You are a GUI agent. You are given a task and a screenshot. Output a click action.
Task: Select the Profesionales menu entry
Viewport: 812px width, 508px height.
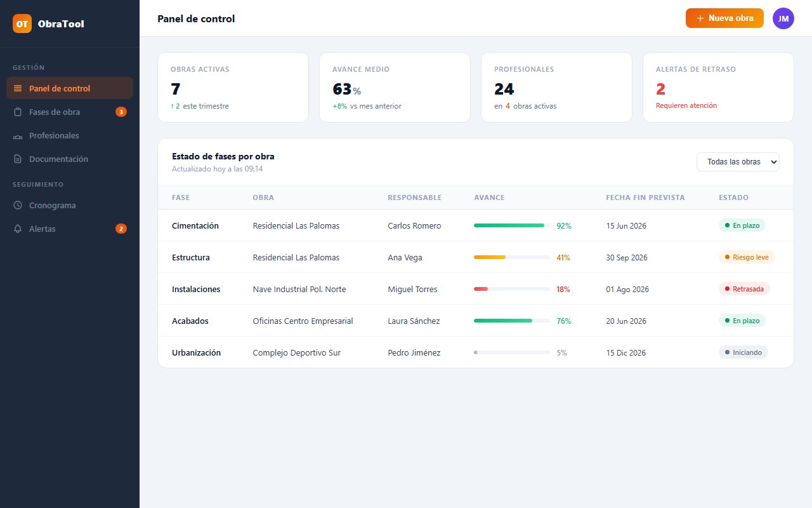[70, 135]
